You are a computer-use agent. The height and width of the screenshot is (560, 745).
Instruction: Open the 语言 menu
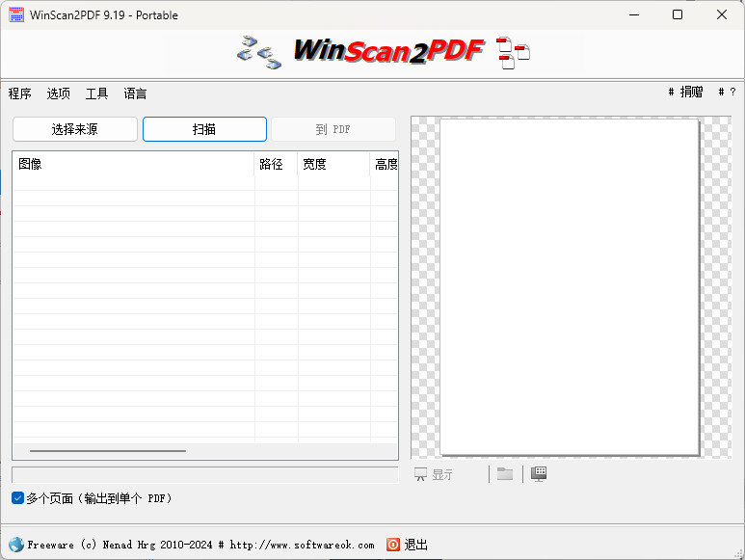(136, 93)
